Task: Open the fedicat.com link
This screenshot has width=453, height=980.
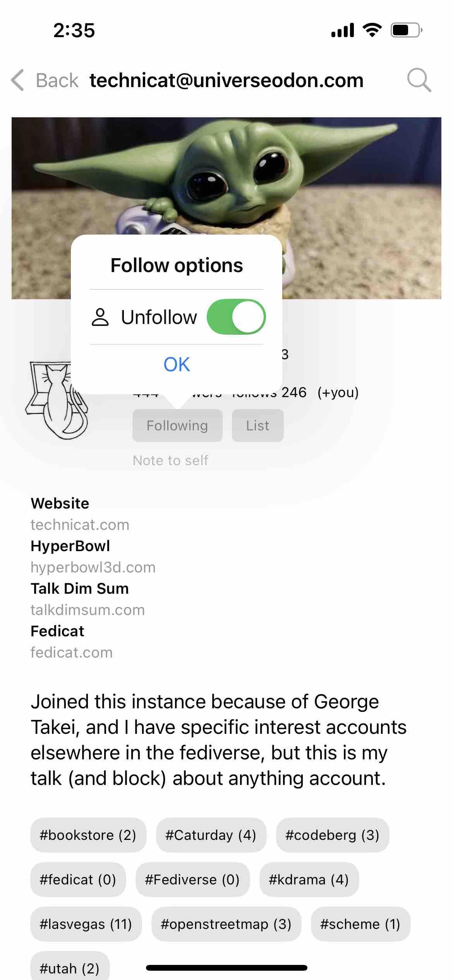Action: point(72,653)
